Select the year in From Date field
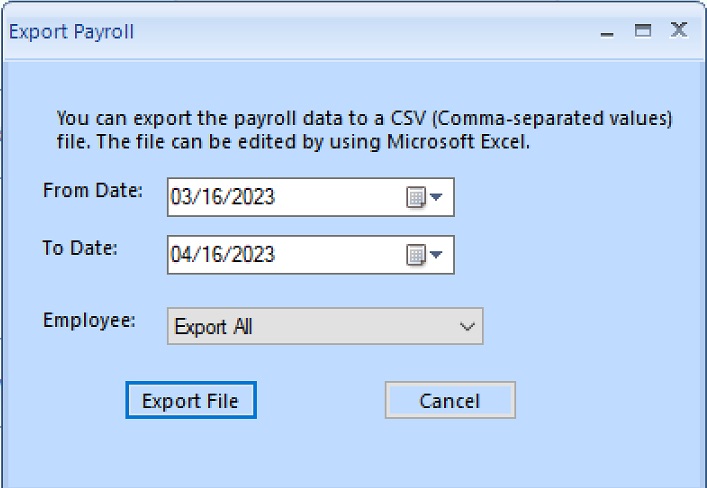Viewport: 707px width, 488px height. point(251,198)
